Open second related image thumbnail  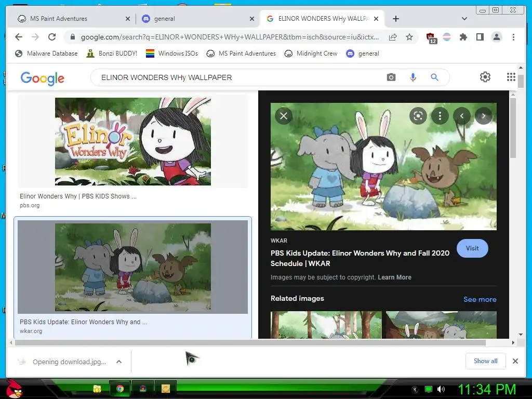pos(442,325)
